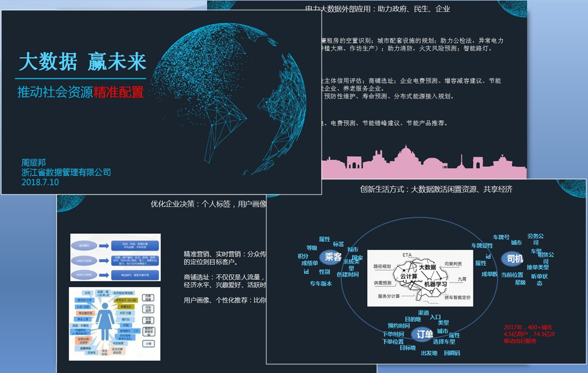Click the 专车版本 tag

(x=321, y=283)
